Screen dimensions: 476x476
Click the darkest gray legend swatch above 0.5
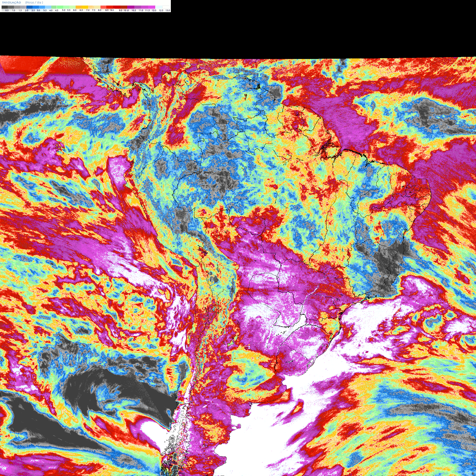click(x=5, y=7)
